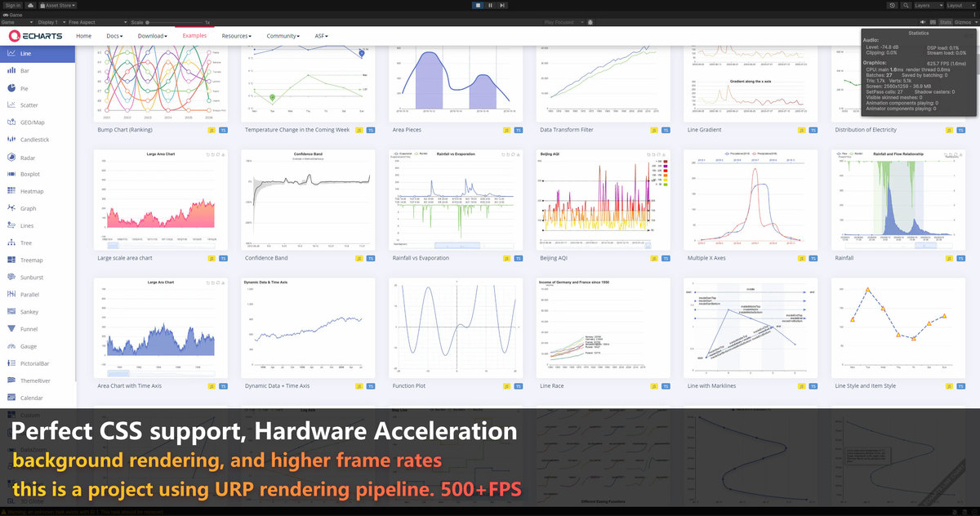Expand the Docs menu in ECharts nav
Image resolution: width=980 pixels, height=516 pixels.
(x=114, y=36)
